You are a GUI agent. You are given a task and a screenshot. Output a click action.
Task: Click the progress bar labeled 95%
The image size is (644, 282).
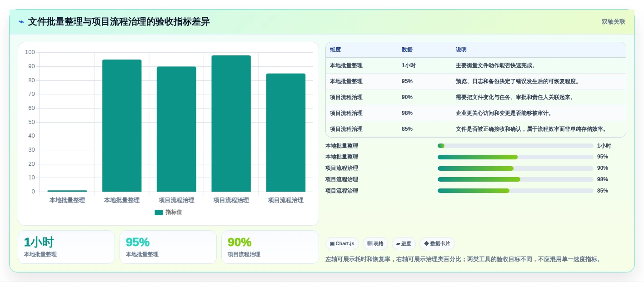click(x=515, y=157)
